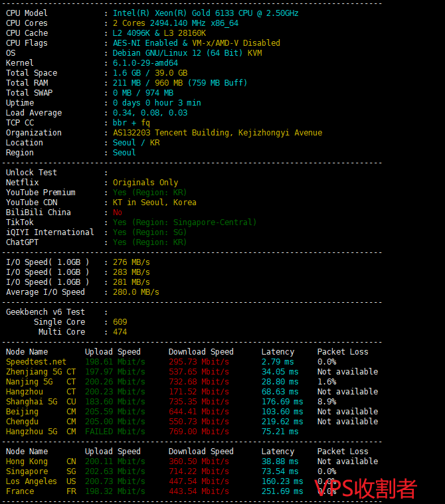Click the Geekbench Single Core score 609

click(120, 322)
